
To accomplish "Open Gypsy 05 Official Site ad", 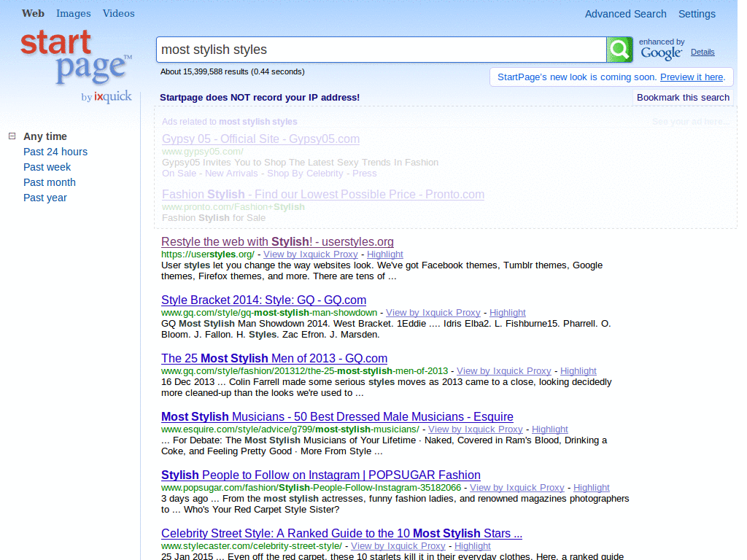I will point(260,139).
